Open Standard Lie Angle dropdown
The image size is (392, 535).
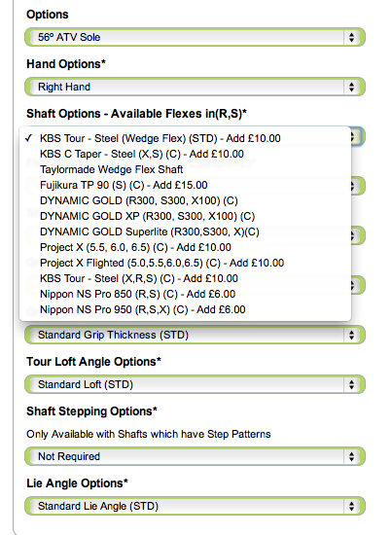coord(195,506)
